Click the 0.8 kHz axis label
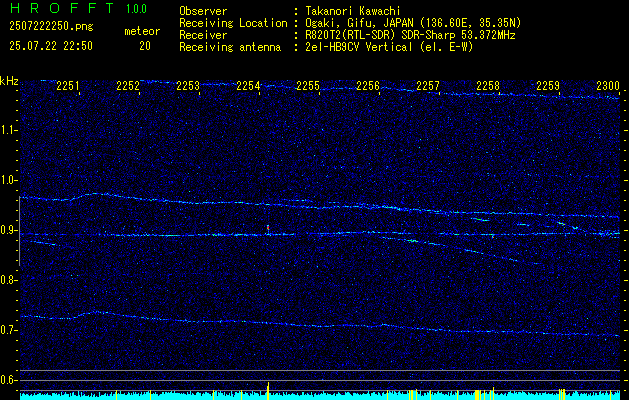 [8, 280]
